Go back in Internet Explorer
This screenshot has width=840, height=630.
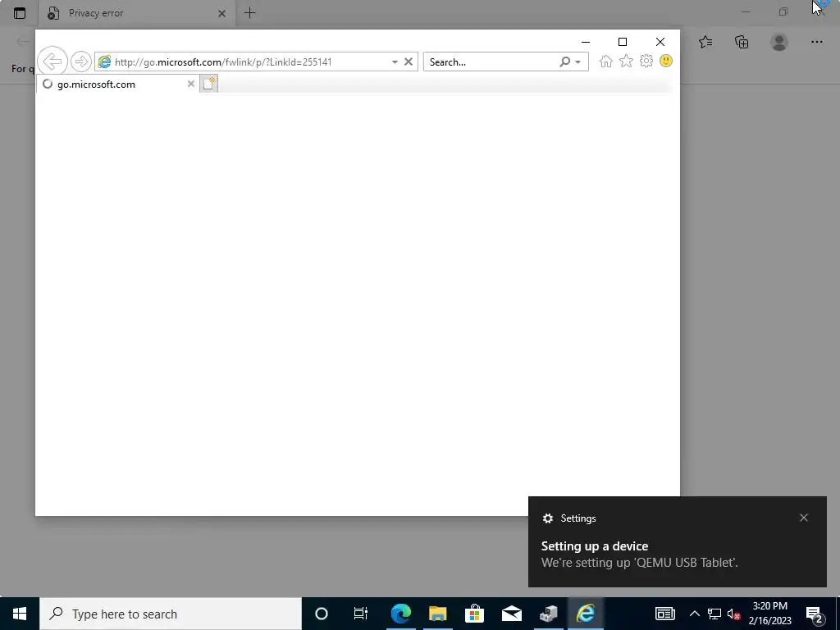[x=52, y=62]
